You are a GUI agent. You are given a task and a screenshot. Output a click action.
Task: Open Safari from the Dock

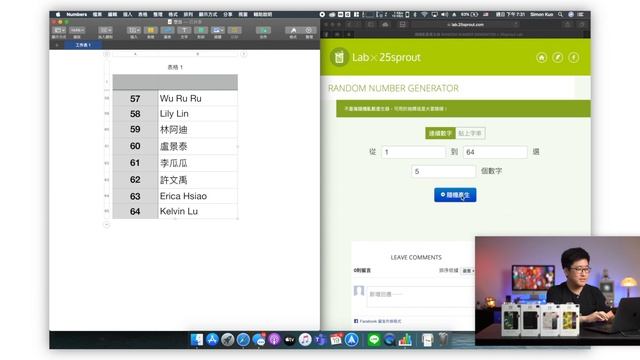click(243, 340)
